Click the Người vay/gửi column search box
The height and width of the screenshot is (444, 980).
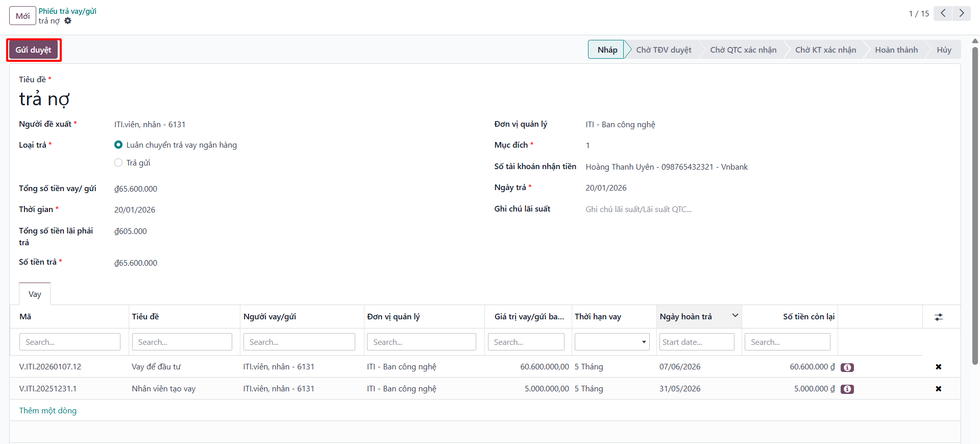(299, 342)
